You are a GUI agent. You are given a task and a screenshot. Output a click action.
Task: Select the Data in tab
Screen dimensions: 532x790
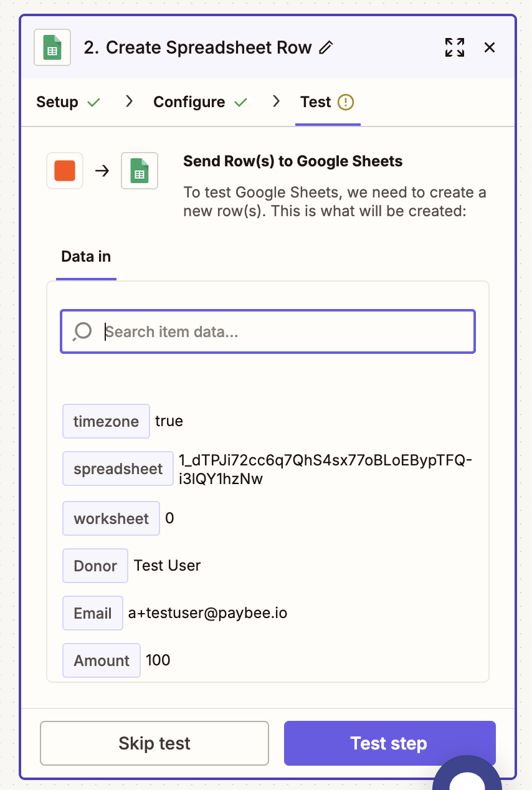[x=86, y=256]
